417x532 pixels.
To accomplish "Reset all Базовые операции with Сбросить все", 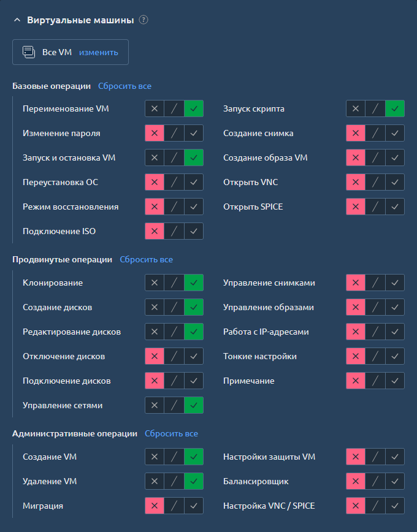I will click(x=124, y=86).
